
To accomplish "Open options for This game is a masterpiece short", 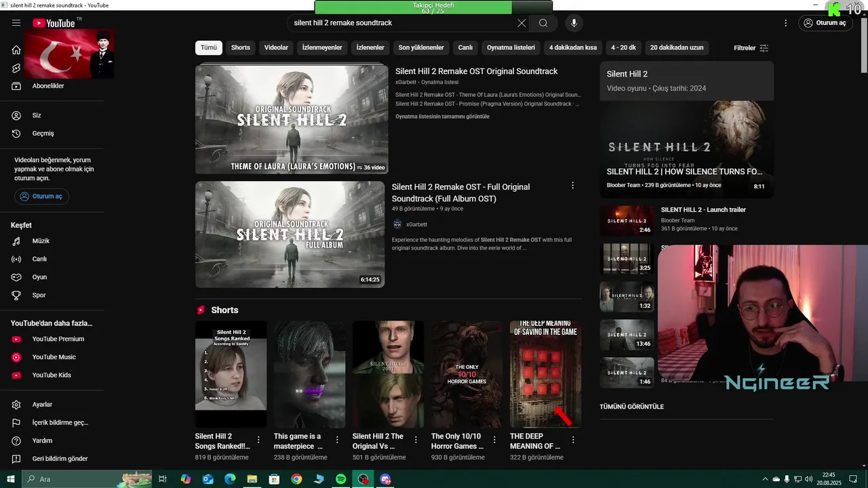I will click(337, 440).
